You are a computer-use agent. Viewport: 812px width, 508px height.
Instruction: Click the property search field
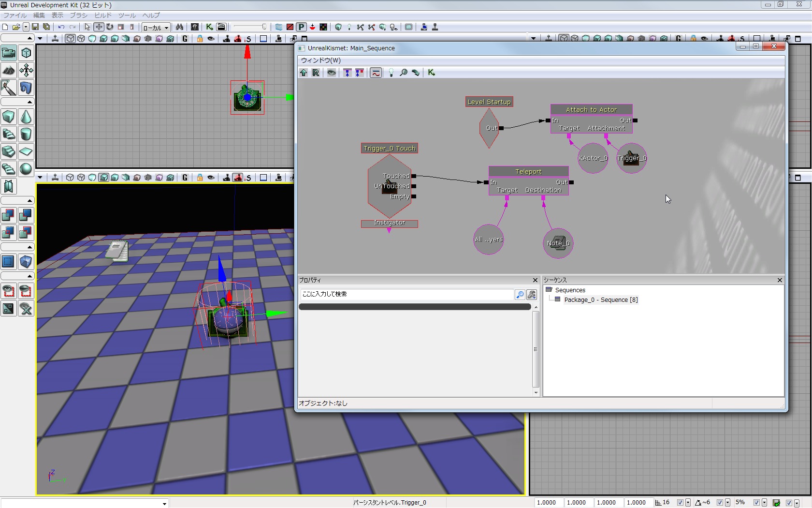pyautogui.click(x=406, y=294)
